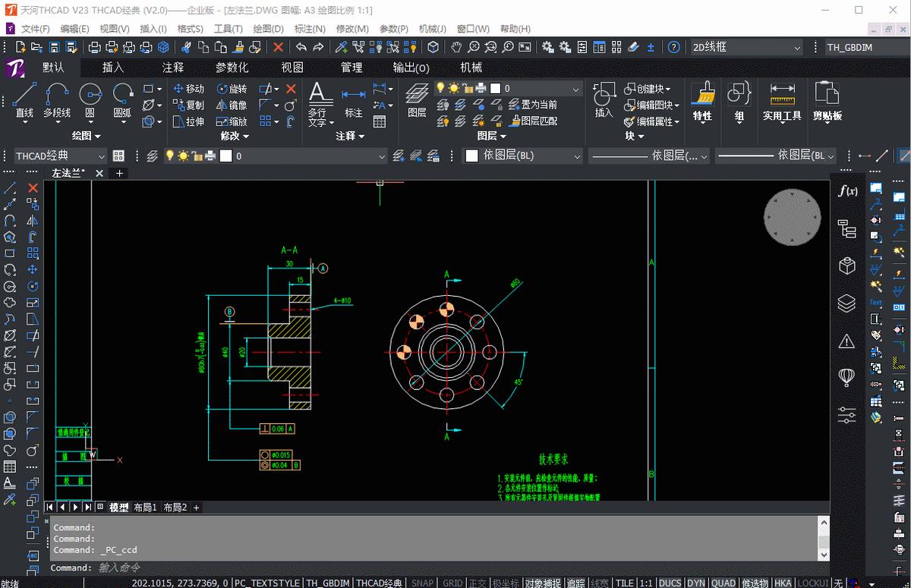Open the THCAD经典 workspace dropdown
The height and width of the screenshot is (588, 911).
pyautogui.click(x=61, y=156)
